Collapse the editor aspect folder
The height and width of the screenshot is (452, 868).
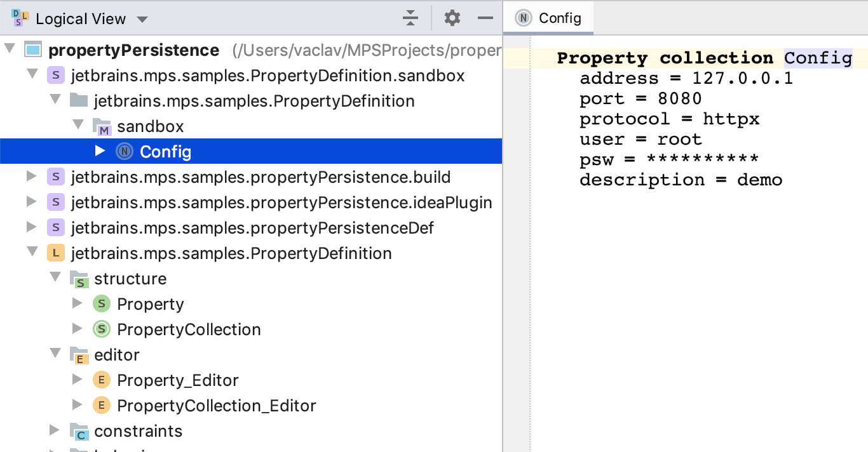point(55,354)
